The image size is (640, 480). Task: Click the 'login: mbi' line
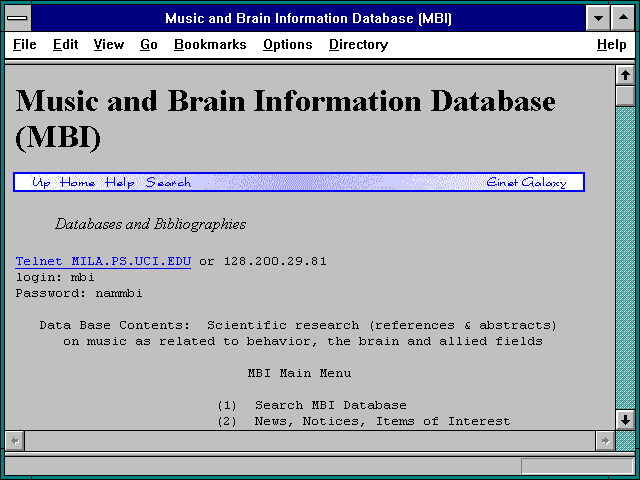tap(55, 277)
